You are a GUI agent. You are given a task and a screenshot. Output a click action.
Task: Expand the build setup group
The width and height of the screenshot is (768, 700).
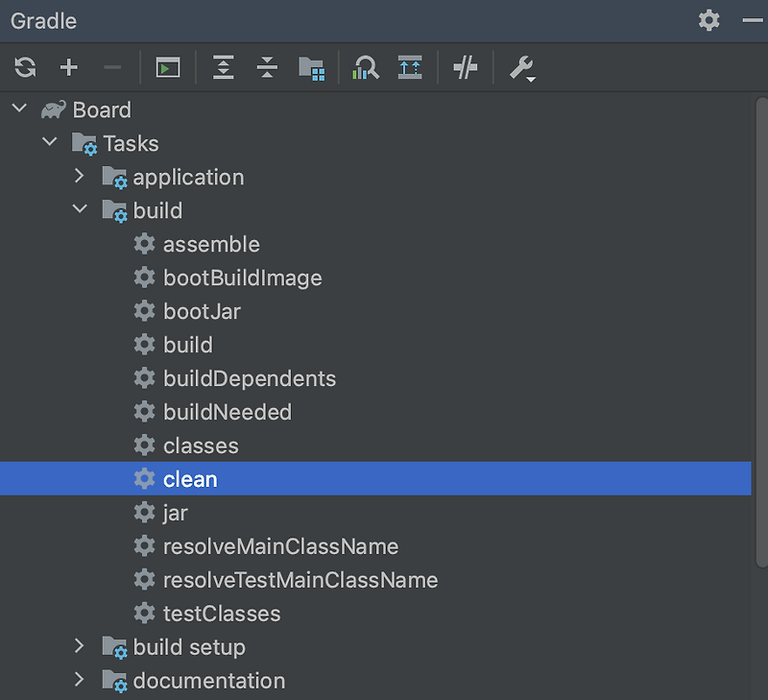tap(80, 646)
